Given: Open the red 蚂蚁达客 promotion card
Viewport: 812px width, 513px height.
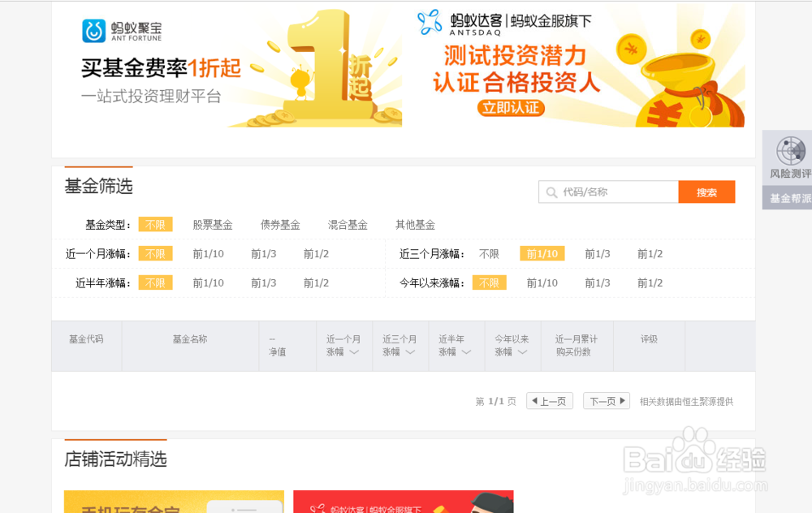Looking at the screenshot, I should [404, 502].
